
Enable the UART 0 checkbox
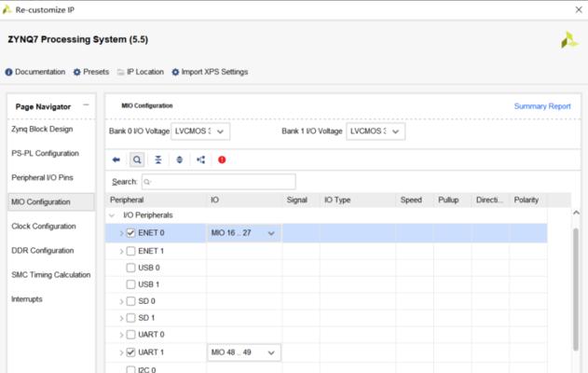(130, 335)
